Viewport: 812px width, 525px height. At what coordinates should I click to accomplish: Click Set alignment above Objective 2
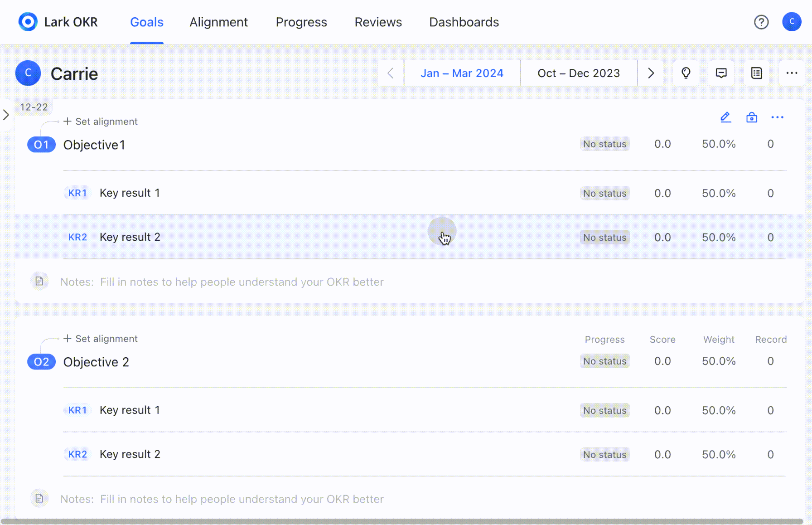coord(101,339)
